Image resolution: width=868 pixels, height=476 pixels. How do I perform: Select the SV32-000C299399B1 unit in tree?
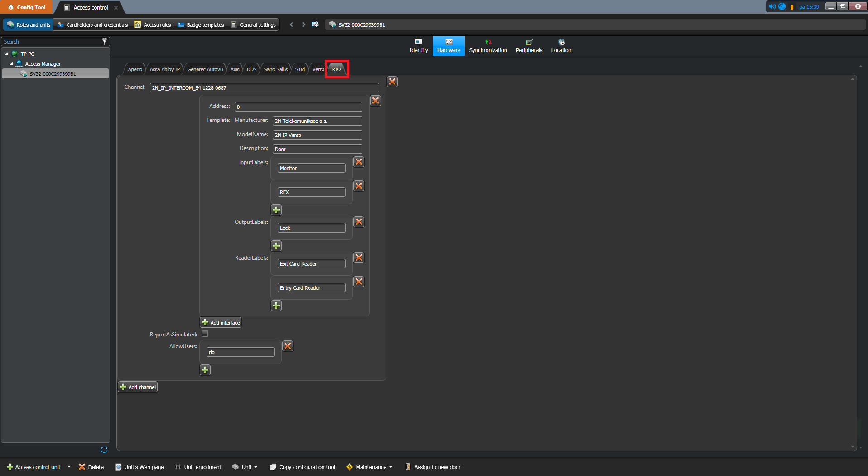click(53, 74)
